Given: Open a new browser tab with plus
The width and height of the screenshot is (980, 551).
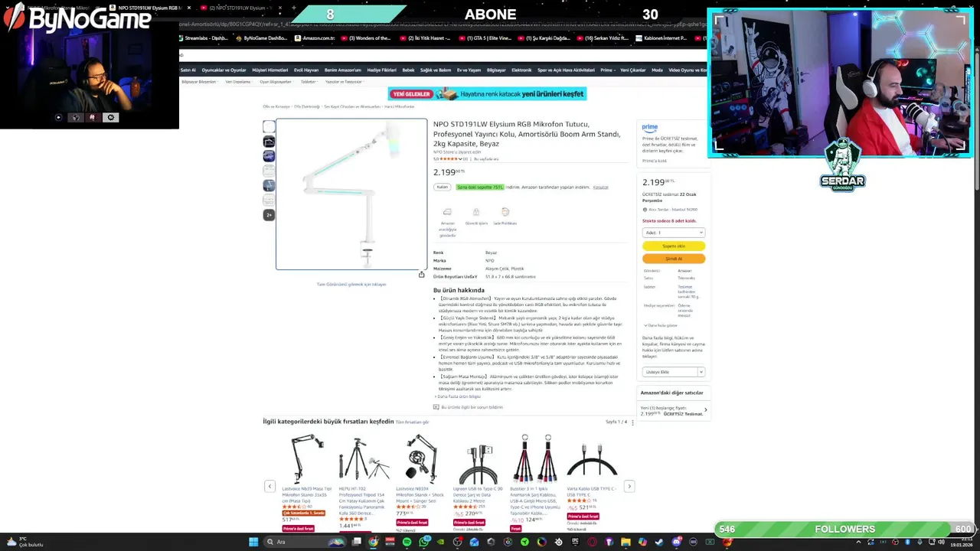Looking at the screenshot, I should point(294,8).
